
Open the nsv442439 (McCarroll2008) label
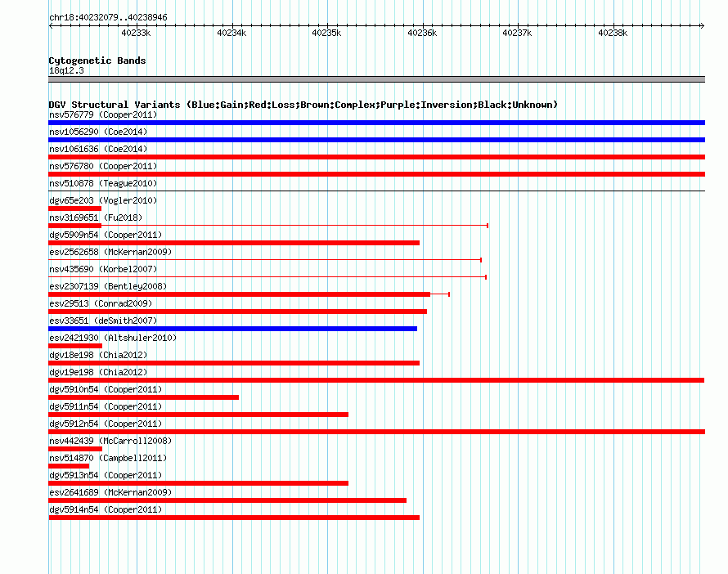click(x=110, y=441)
